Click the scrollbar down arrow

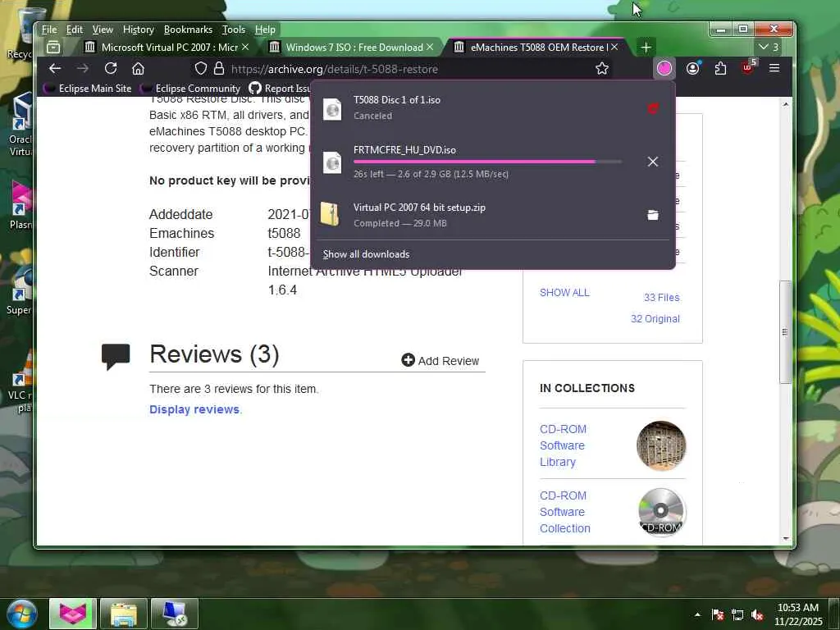pyautogui.click(x=785, y=538)
